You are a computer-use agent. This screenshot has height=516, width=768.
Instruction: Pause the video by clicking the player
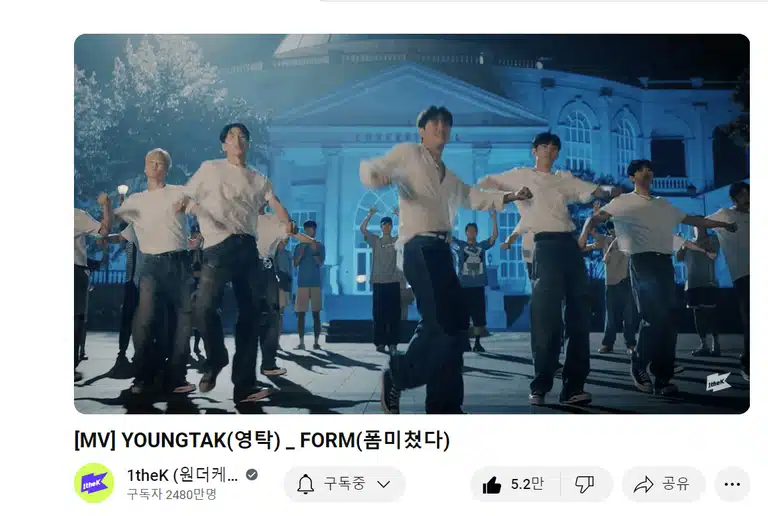click(x=411, y=224)
